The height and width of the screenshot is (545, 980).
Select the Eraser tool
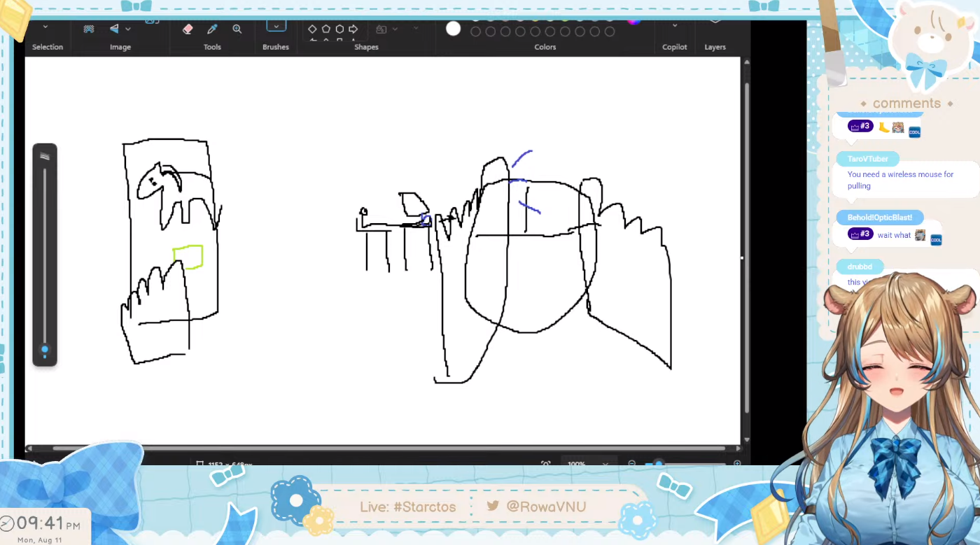click(x=188, y=29)
